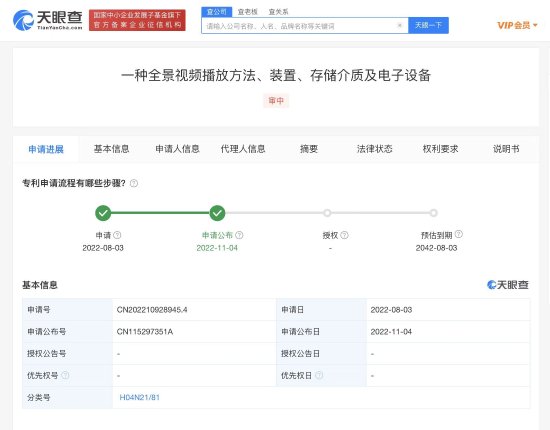Viewport: 550px width, 430px height.
Task: Click the 2022-08-03 date under 申请 step
Action: (x=103, y=248)
